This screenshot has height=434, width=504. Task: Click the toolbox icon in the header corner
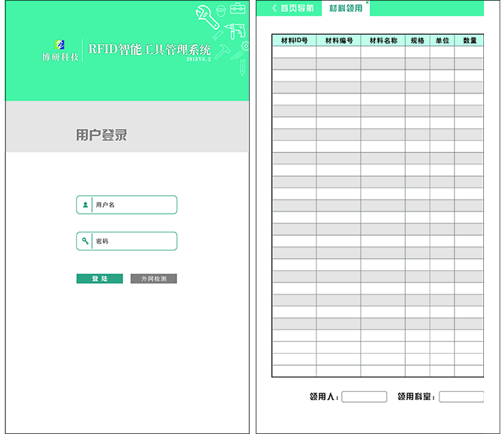(x=237, y=8)
